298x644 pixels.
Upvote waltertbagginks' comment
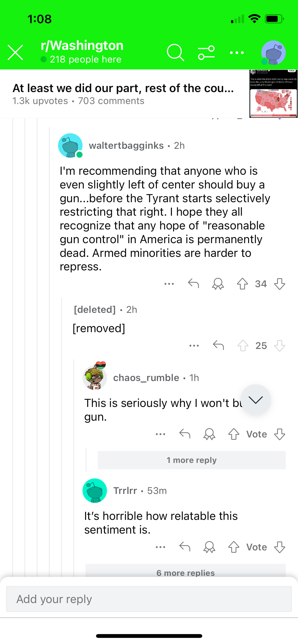pos(242,284)
